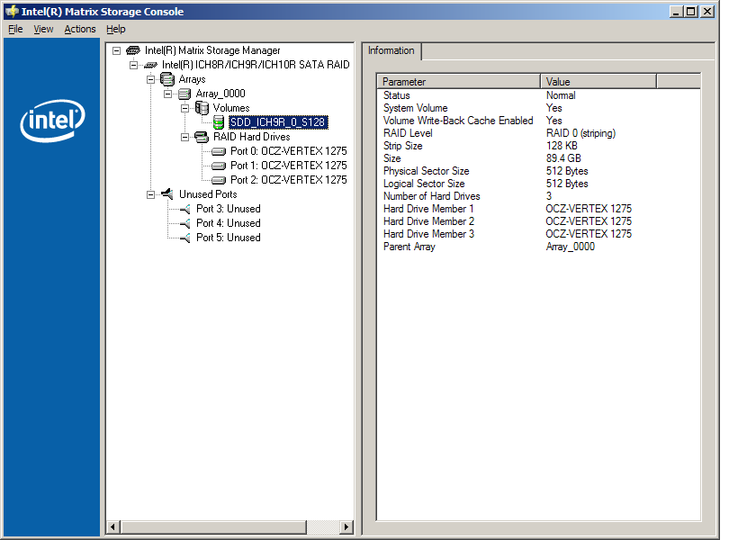Image resolution: width=756 pixels, height=540 pixels.
Task: Minimize the Matrix Storage Console window
Action: [x=676, y=11]
